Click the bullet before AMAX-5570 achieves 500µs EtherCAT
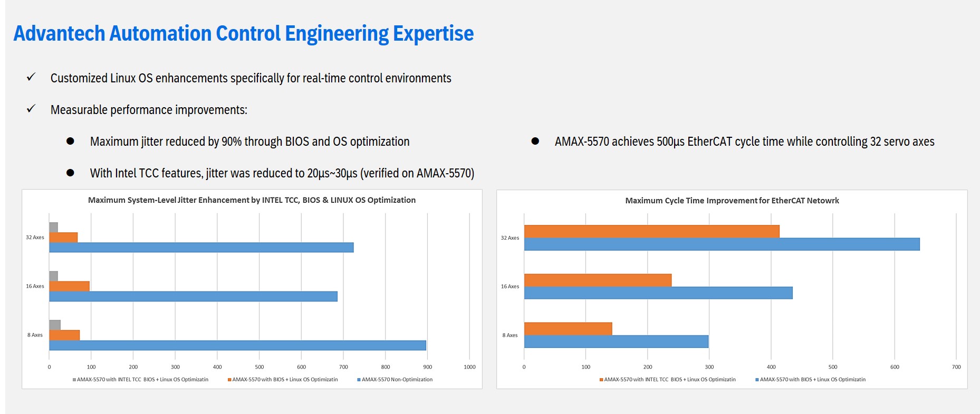 [535, 141]
